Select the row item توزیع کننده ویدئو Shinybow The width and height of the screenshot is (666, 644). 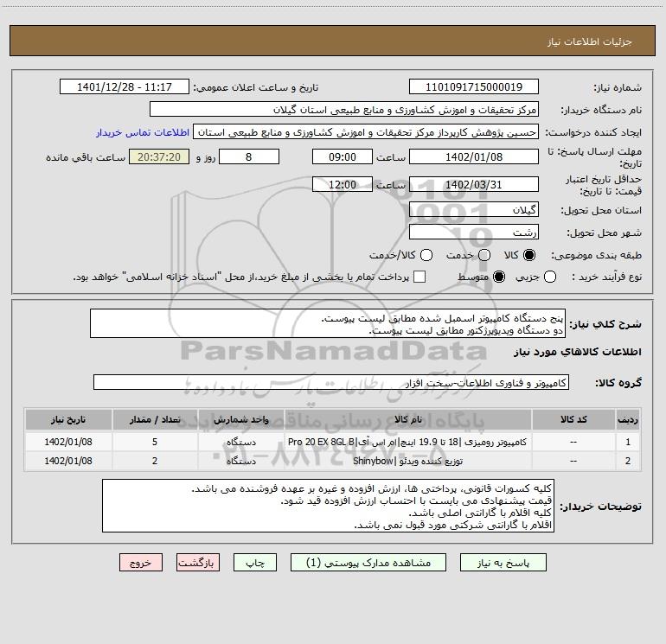[x=407, y=461]
